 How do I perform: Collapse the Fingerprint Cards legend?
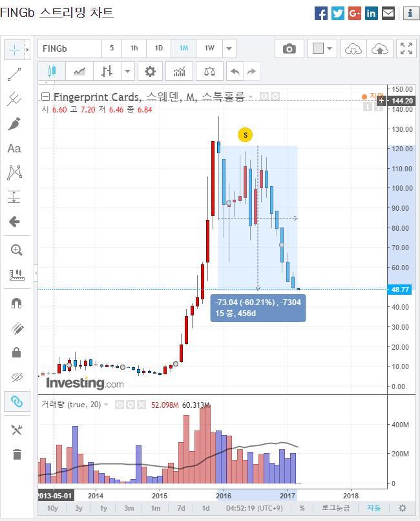[x=45, y=97]
